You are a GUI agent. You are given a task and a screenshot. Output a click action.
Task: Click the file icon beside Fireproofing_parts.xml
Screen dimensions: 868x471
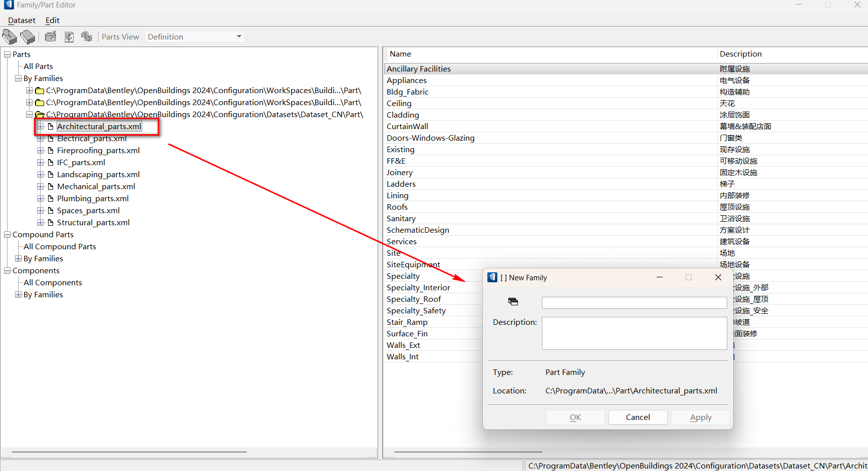coord(51,151)
